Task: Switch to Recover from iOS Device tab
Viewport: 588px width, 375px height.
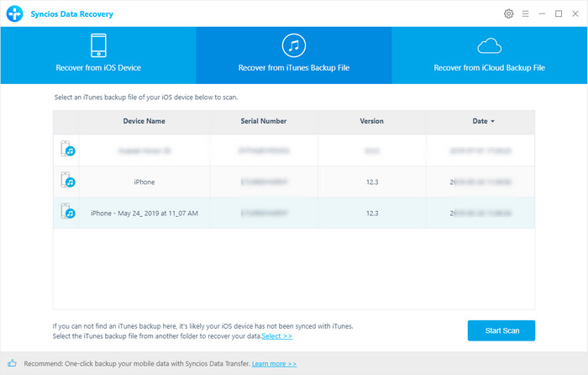Action: 98,55
